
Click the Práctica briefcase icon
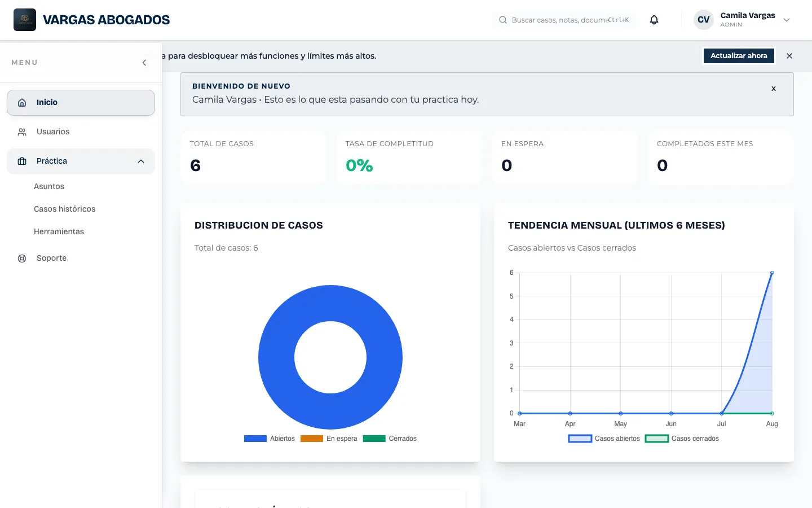(22, 161)
